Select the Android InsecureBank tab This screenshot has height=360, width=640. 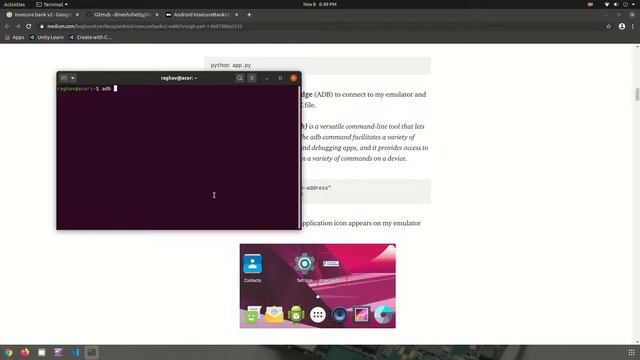202,15
